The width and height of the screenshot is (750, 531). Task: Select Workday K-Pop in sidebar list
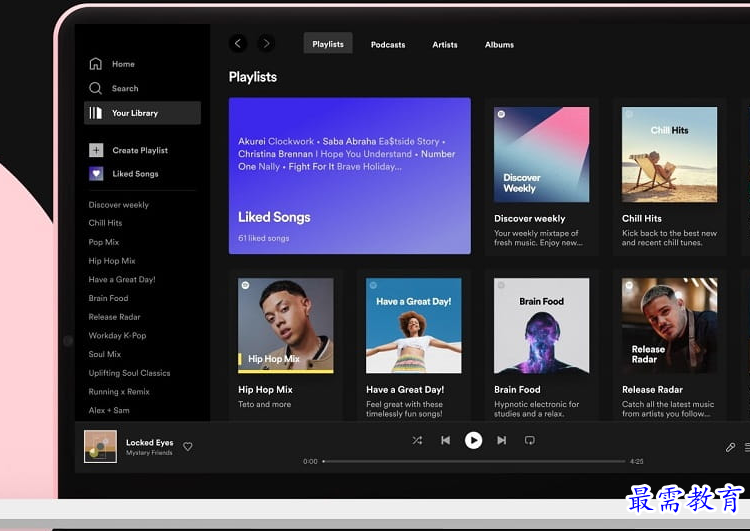(117, 335)
